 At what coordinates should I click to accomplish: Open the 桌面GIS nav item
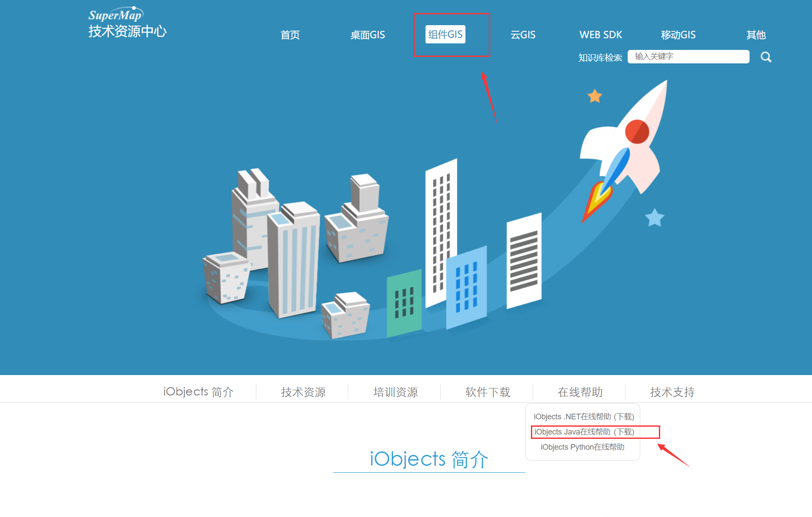(368, 35)
